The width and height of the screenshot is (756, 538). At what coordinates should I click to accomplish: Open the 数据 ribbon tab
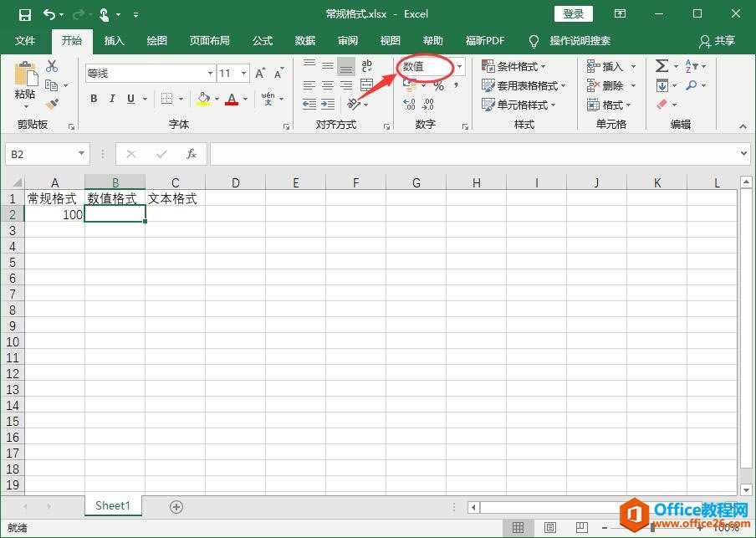pyautogui.click(x=305, y=40)
